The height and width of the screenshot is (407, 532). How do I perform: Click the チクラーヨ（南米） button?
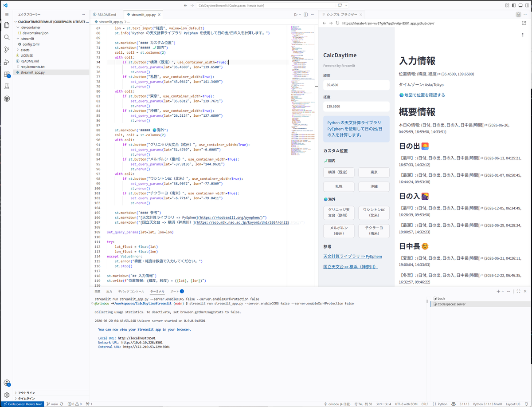coord(374,231)
